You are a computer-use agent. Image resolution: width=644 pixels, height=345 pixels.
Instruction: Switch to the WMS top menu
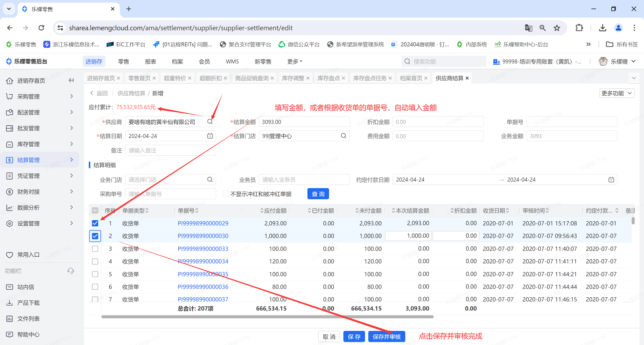[232, 61]
